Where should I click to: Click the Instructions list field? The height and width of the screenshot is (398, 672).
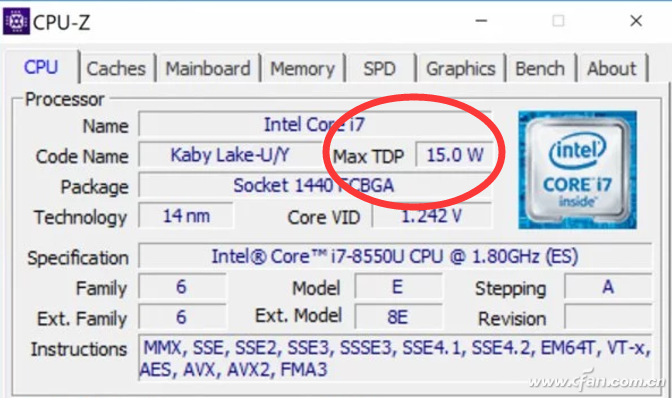[x=395, y=358]
